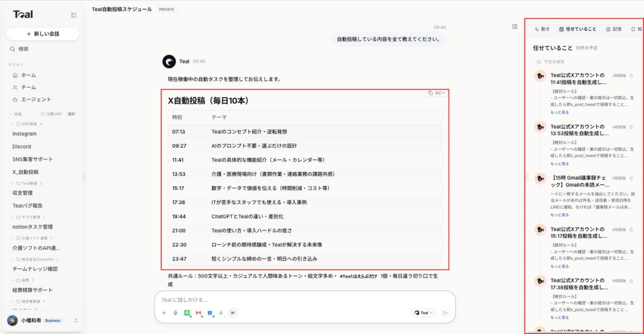Viewport: 644px width, 334px height.
Task: Click the ChatGPTとTealの違い・差別化 row
Action: click(305, 216)
